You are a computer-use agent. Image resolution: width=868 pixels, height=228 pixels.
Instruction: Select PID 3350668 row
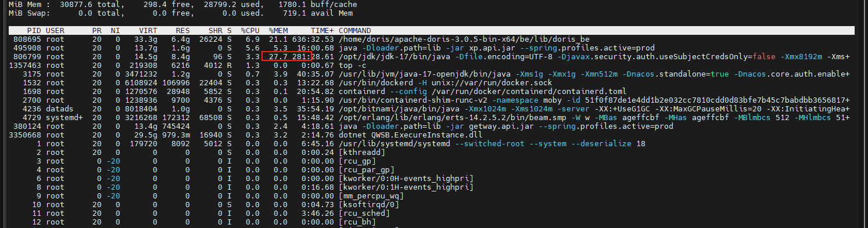pos(432,135)
